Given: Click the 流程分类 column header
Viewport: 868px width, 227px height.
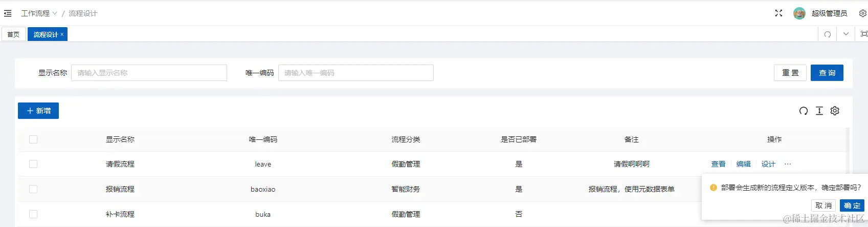Looking at the screenshot, I should [x=406, y=139].
